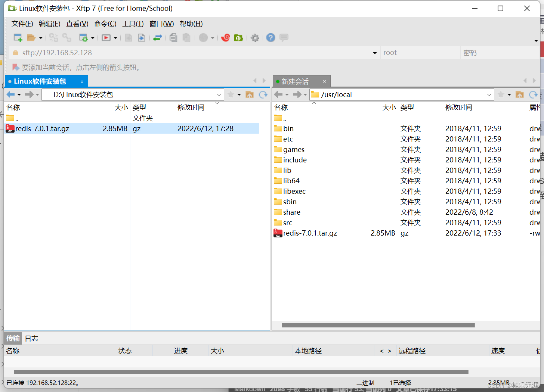Close the 新建会话 tab
This screenshot has height=392, width=544.
tap(324, 82)
